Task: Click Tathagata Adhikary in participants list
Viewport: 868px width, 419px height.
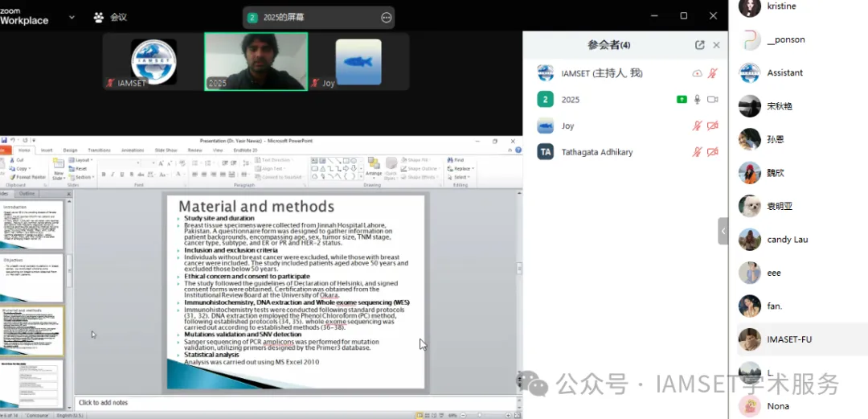Action: click(x=597, y=152)
